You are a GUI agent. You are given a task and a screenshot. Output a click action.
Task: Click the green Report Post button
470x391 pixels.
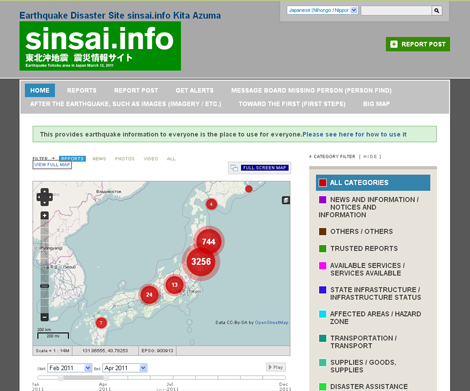pos(418,44)
